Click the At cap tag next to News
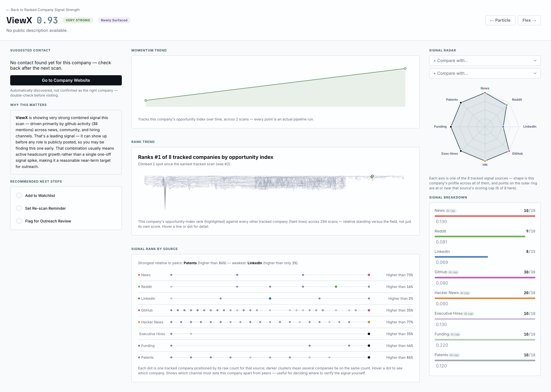 coord(451,211)
